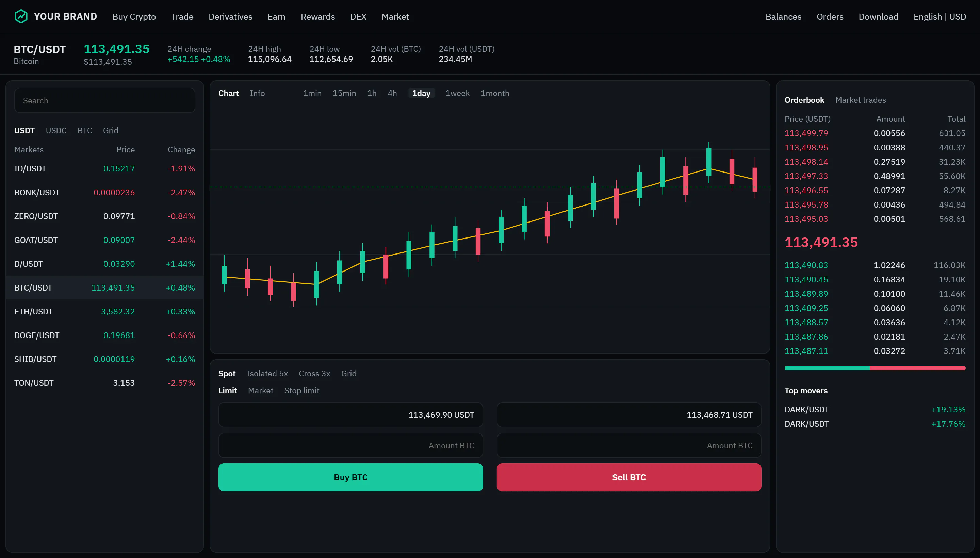Viewport: 980px width, 558px height.
Task: Navigate to DEX
Action: tap(358, 17)
